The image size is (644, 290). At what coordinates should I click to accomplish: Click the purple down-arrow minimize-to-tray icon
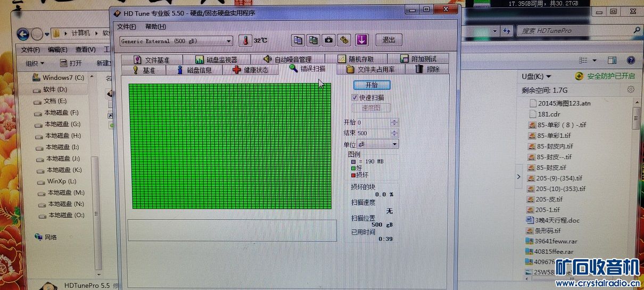click(362, 40)
